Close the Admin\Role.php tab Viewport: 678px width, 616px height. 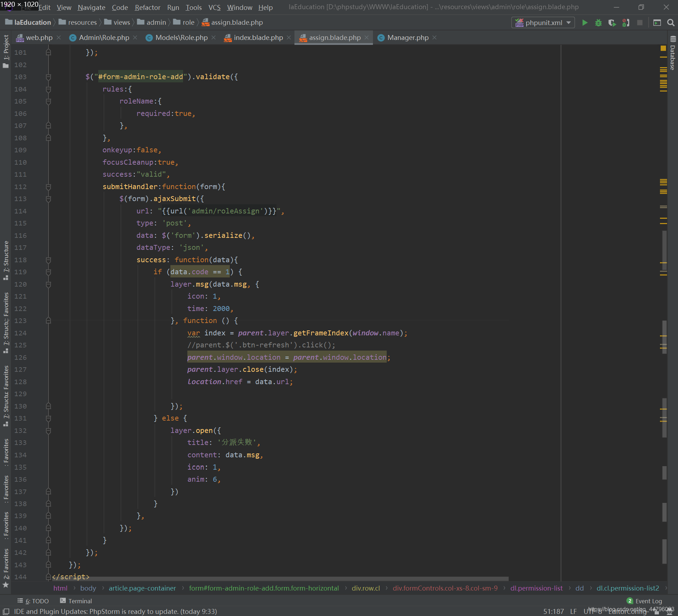tap(135, 37)
